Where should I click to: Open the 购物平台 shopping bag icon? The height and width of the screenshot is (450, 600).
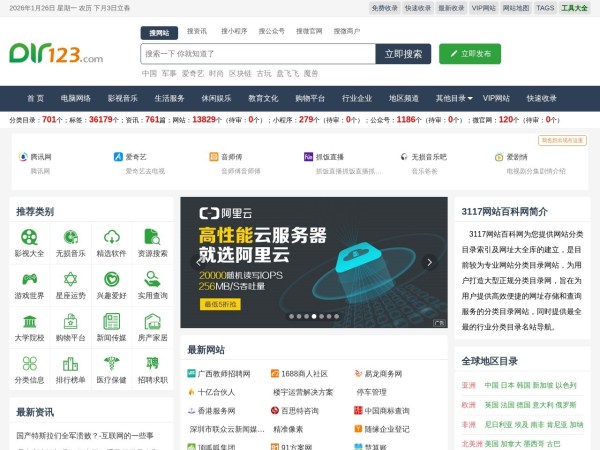[71, 321]
